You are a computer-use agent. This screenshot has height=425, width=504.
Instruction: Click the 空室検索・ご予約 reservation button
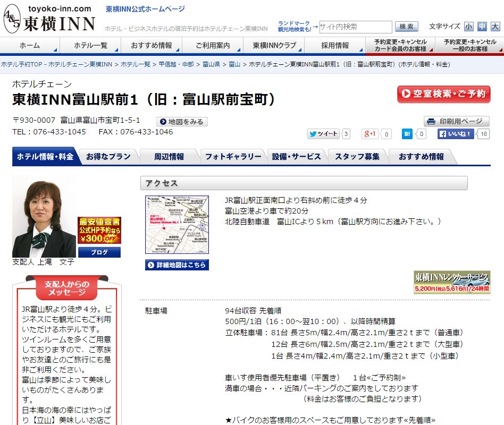pos(443,94)
